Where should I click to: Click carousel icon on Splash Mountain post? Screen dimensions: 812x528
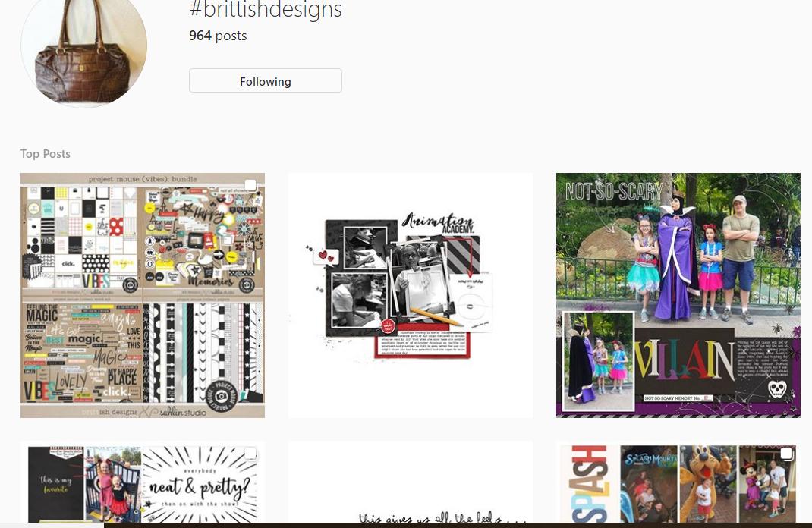(786, 454)
